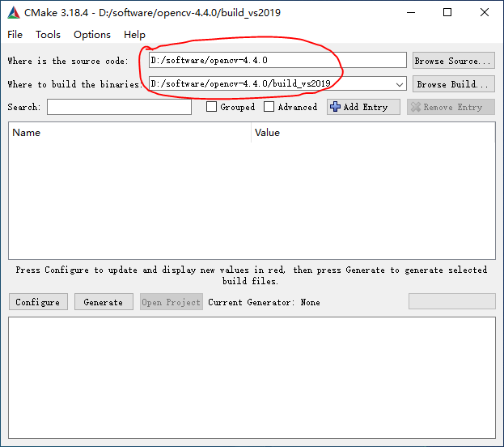Click the 'Press Configure to update' hint text
The width and height of the screenshot is (504, 447).
point(252,275)
